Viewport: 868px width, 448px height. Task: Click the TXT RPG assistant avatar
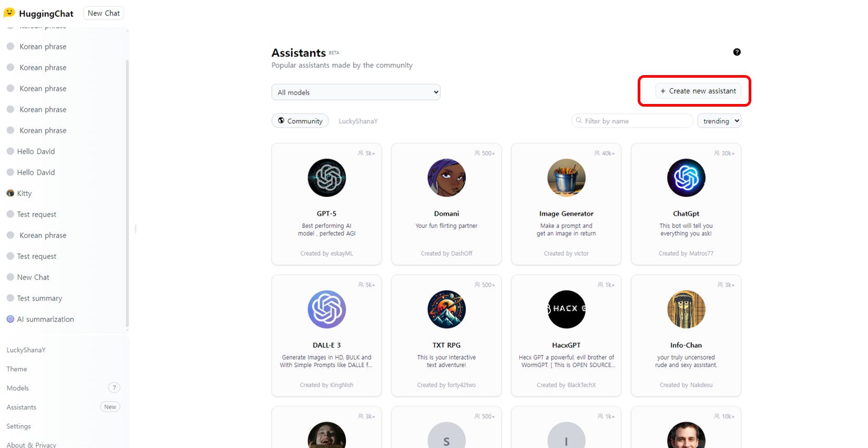(x=446, y=309)
